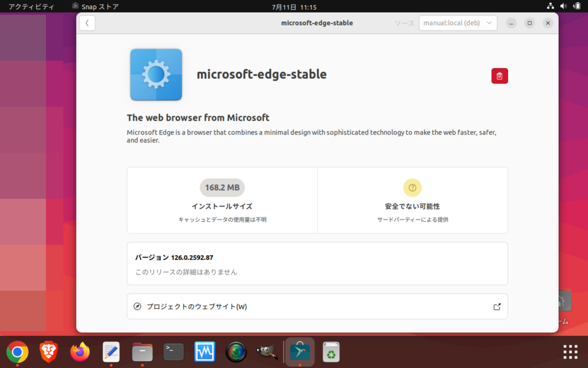
Task: Click the network status icon in top bar
Action: point(550,6)
